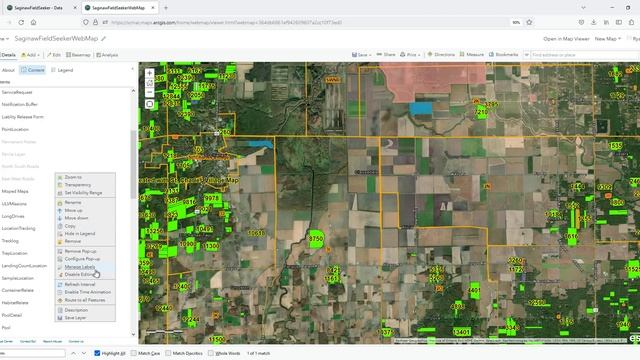Screen dimensions: 640x360
Task: Open the Measure tool
Action: coord(471,55)
